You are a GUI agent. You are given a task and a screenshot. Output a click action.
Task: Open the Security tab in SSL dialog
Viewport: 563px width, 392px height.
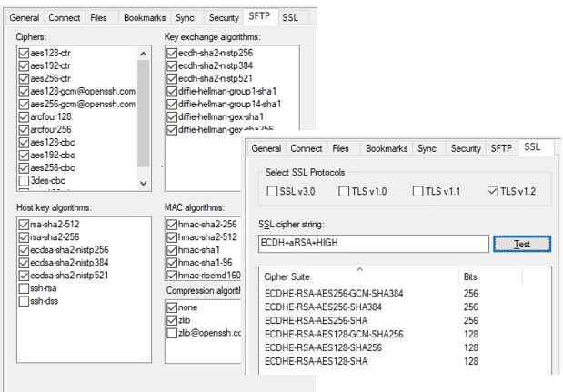tap(466, 148)
